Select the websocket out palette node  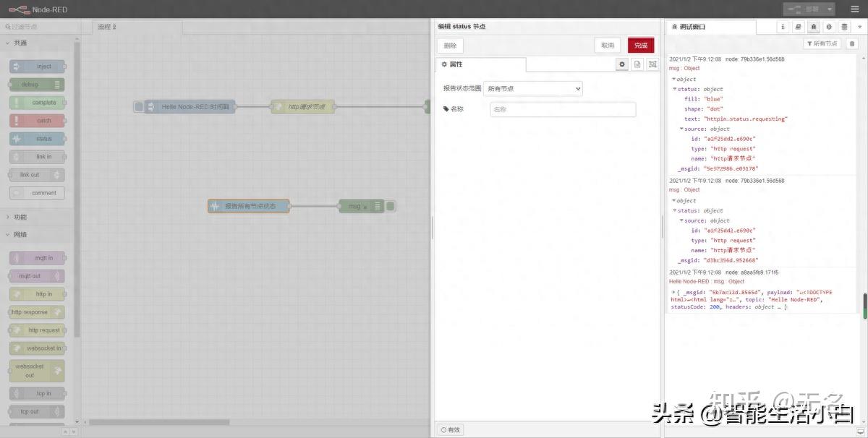click(x=38, y=371)
